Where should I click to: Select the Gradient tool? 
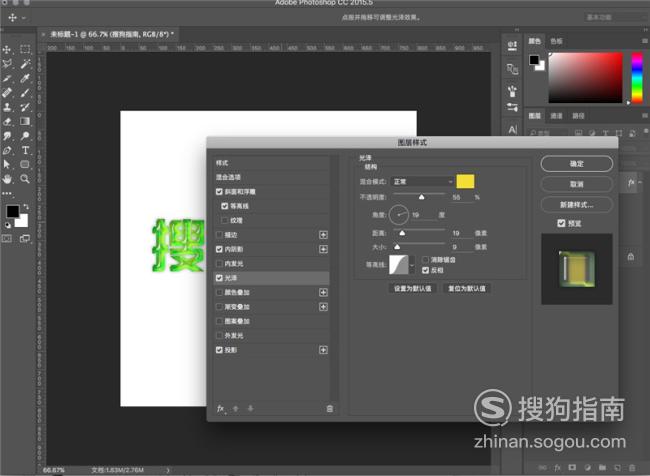[x=25, y=121]
